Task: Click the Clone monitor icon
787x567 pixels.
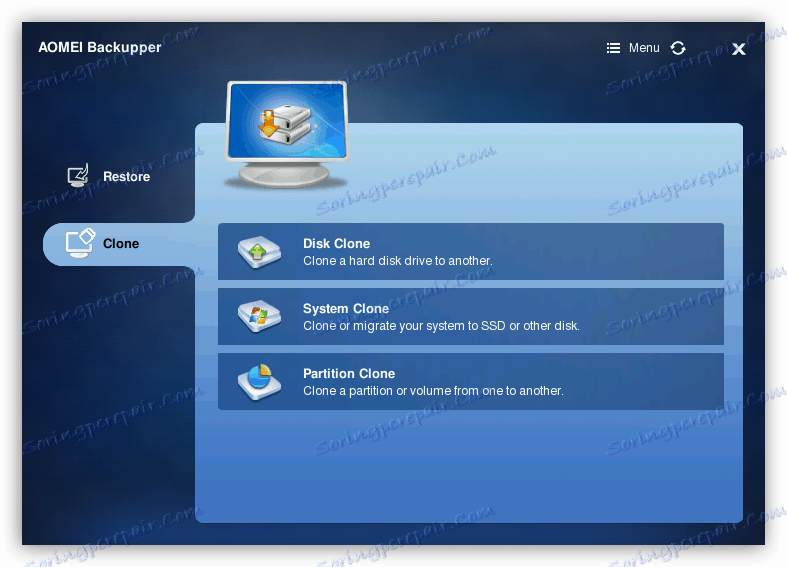Action: tap(80, 243)
